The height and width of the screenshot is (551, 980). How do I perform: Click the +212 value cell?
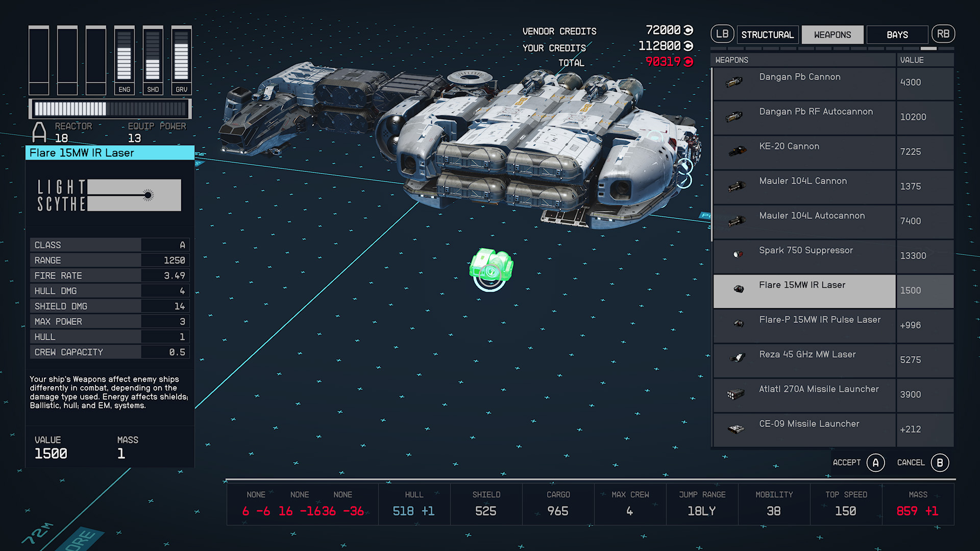coord(925,430)
